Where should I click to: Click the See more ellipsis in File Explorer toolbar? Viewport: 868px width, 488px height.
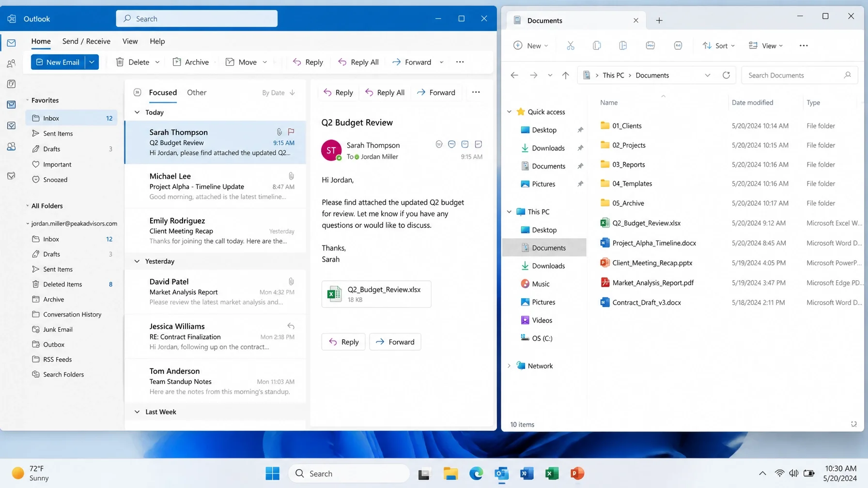pos(804,46)
